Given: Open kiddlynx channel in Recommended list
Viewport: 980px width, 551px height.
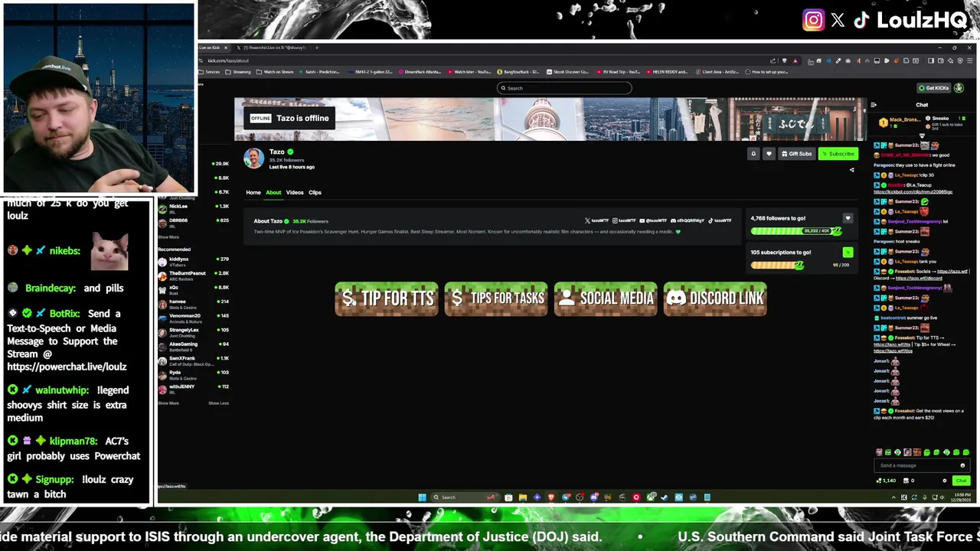Looking at the screenshot, I should pos(194,261).
